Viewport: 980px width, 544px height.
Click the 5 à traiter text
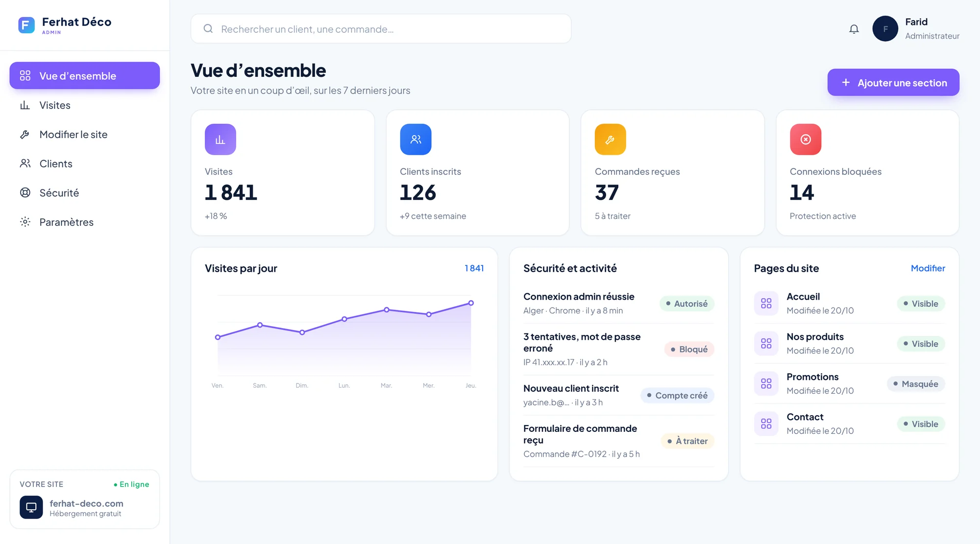click(x=612, y=216)
